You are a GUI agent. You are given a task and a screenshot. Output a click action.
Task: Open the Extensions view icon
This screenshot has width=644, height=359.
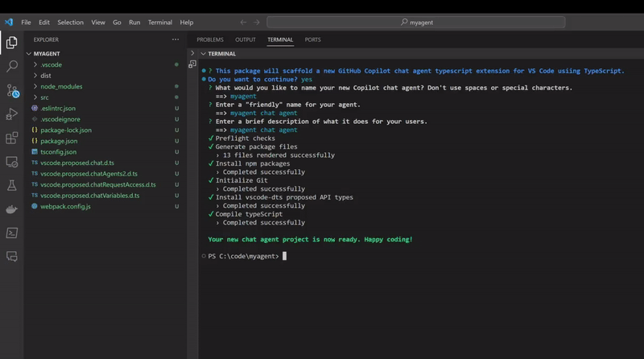point(11,138)
